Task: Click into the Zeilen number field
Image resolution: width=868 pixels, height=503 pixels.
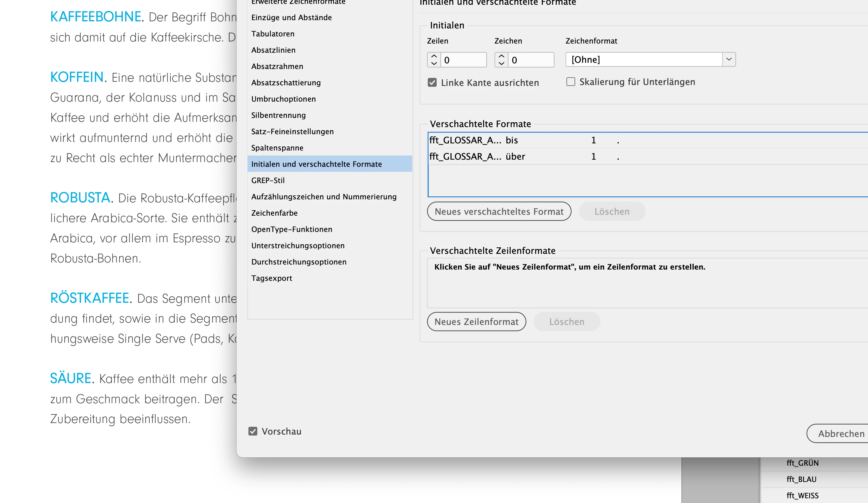Action: point(463,60)
